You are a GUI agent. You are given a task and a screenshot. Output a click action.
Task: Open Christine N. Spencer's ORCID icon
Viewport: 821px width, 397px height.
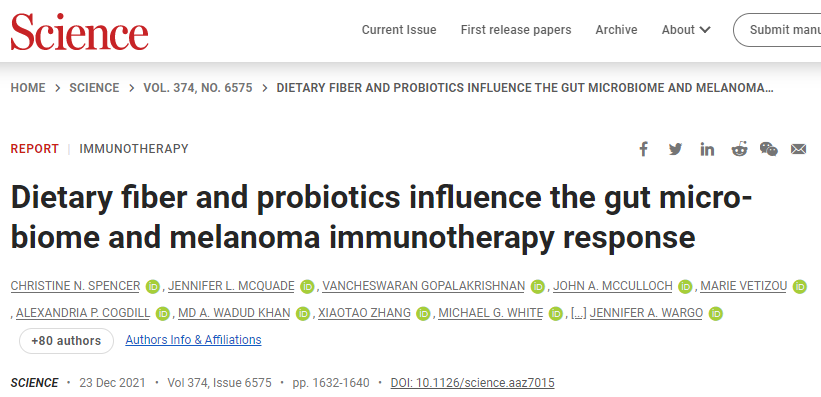(153, 286)
